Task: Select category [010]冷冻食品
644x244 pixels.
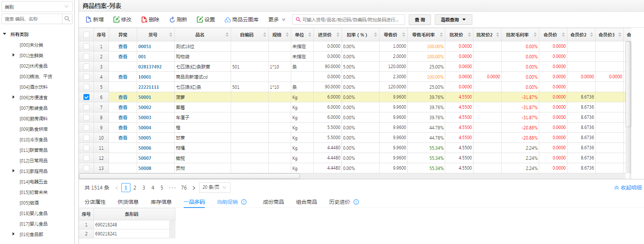Action: 34,139
